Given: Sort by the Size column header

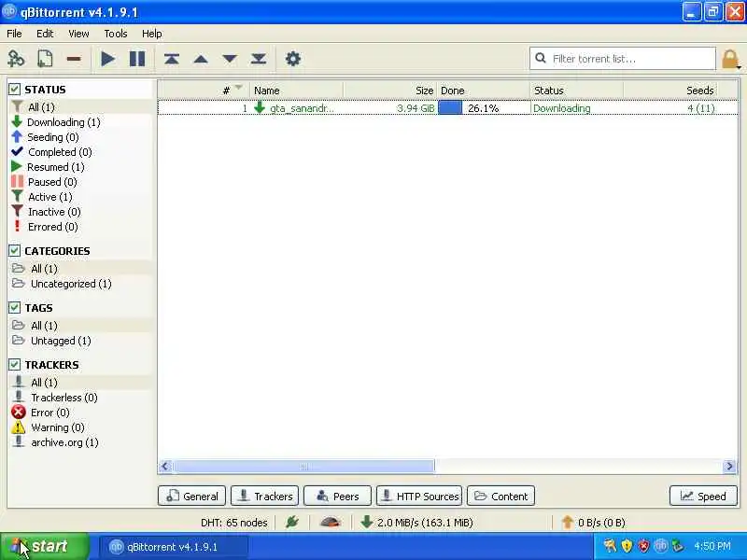Looking at the screenshot, I should click(389, 90).
